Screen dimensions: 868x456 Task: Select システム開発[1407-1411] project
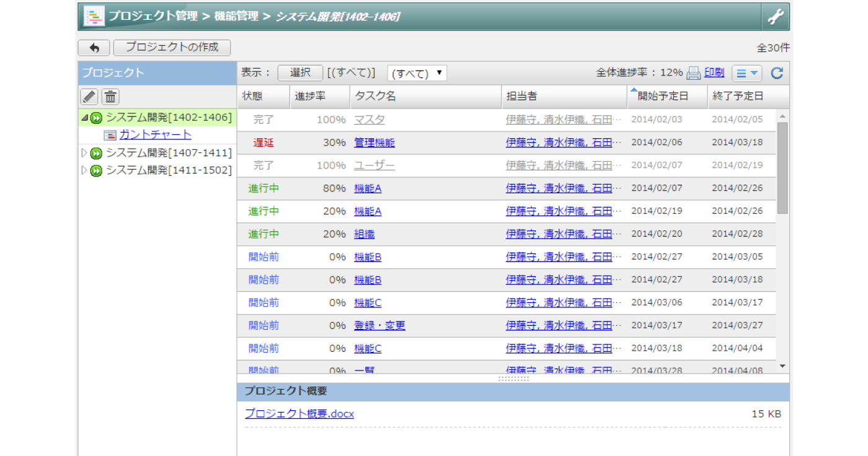(x=169, y=152)
